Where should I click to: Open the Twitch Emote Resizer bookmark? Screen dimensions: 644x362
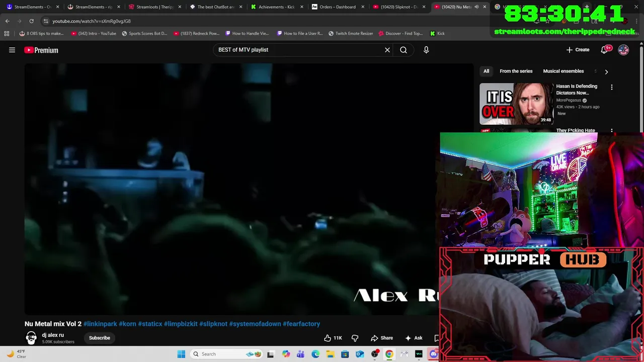[351, 33]
